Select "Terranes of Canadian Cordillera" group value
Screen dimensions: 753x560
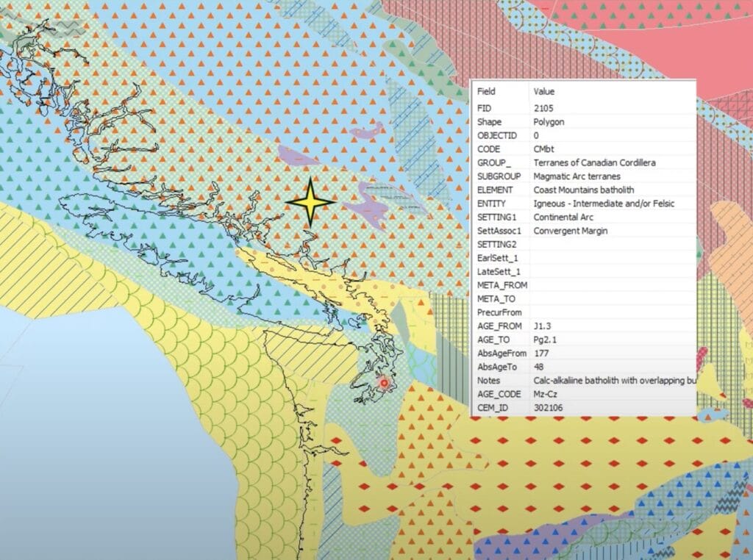(593, 162)
